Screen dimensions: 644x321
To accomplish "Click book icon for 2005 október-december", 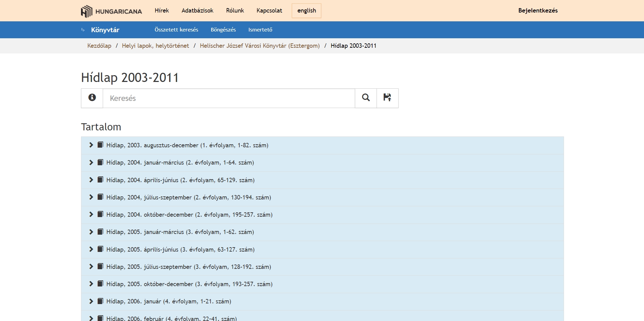I will coord(100,284).
